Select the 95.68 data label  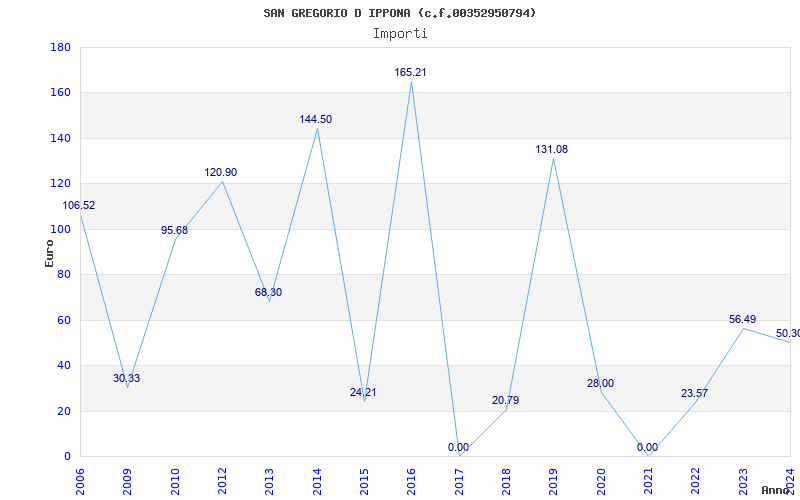174,231
